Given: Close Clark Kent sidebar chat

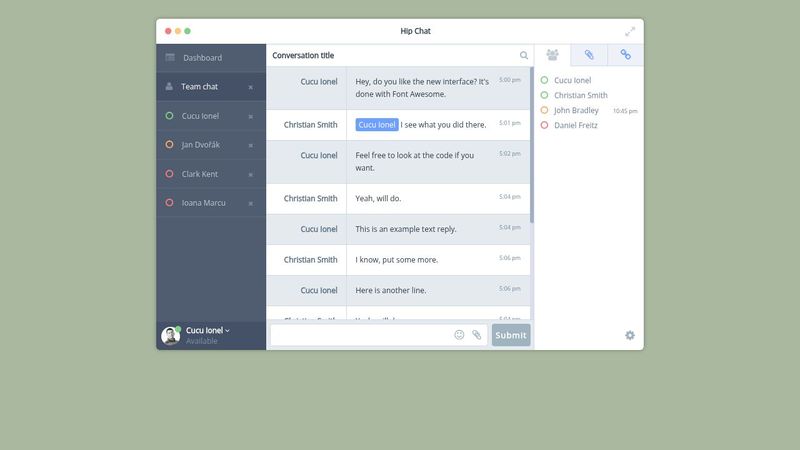Looking at the screenshot, I should click(x=251, y=174).
